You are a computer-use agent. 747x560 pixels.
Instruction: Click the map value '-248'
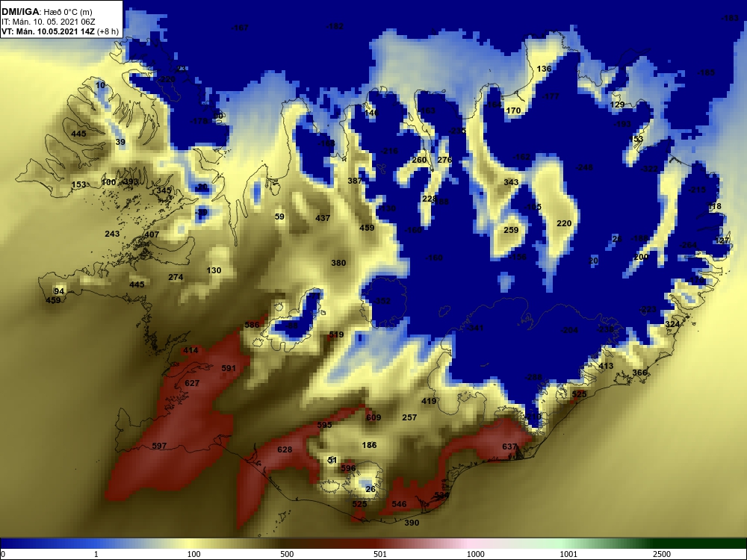[x=583, y=167]
